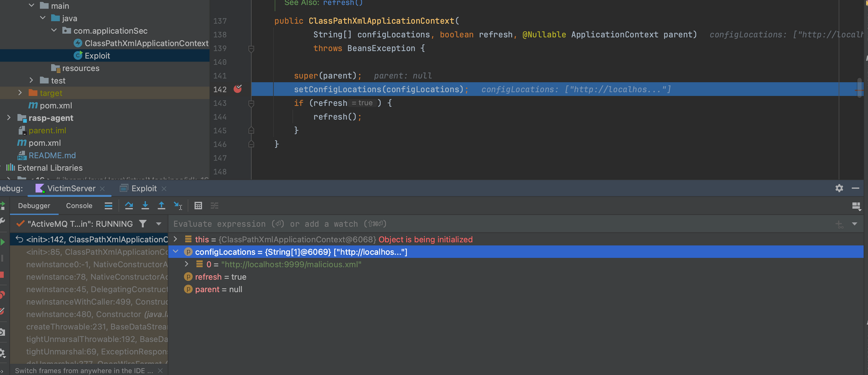Select the root-level pom.xml below parent.iml
Image resolution: width=868 pixels, height=375 pixels.
[x=44, y=143]
